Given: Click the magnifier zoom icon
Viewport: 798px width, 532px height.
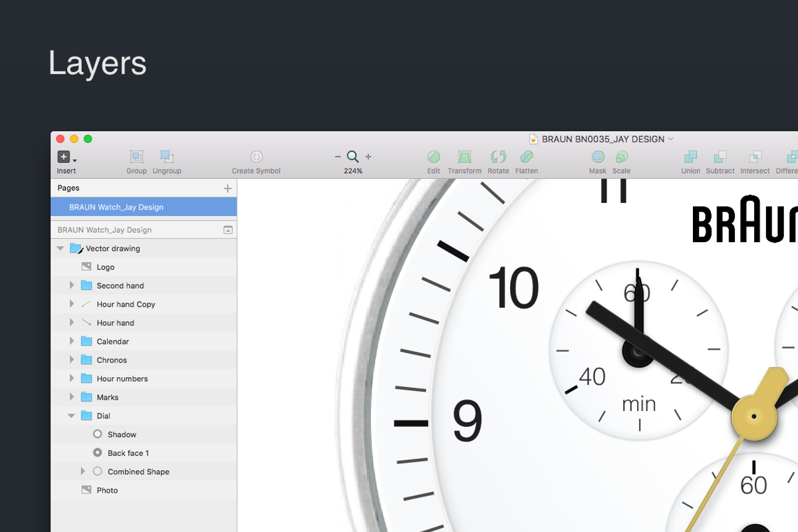Looking at the screenshot, I should tap(353, 157).
